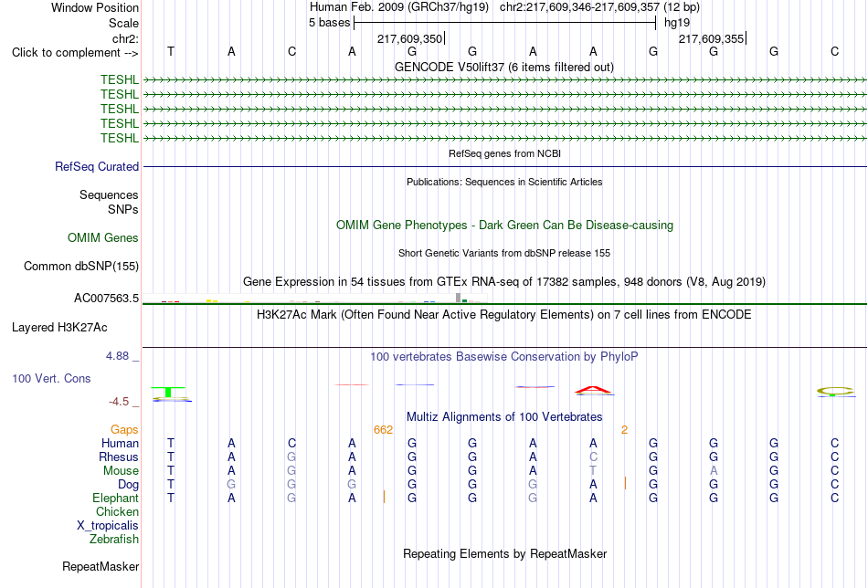
Task: Click the 'AC007563.5' gene label
Action: 106,299
